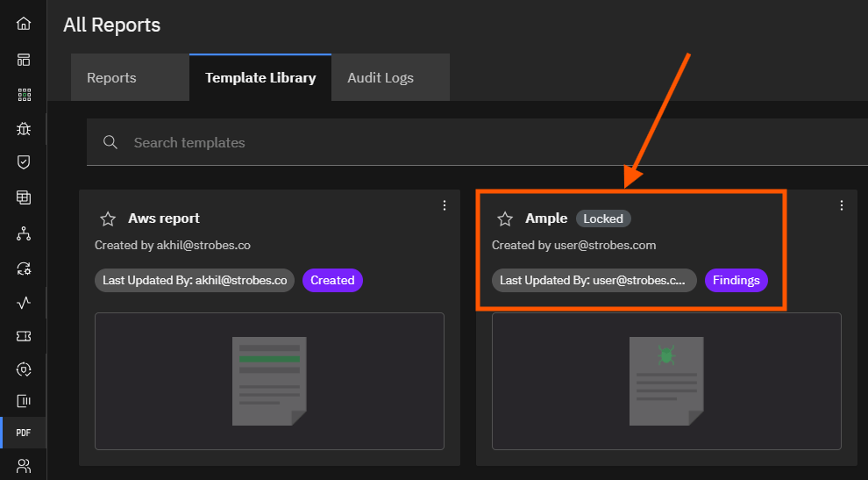Star the Aws report template
The image size is (868, 480).
[108, 219]
